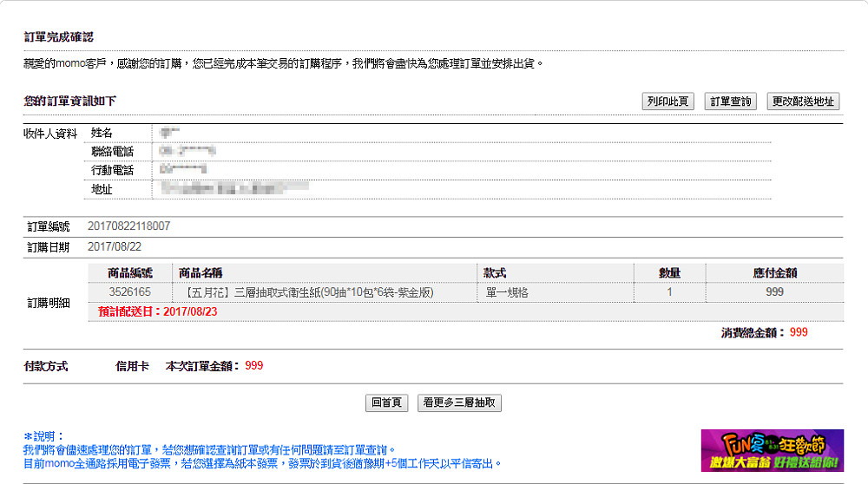Click the note line about 電子發票
This screenshot has height=484, width=868.
[x=262, y=463]
